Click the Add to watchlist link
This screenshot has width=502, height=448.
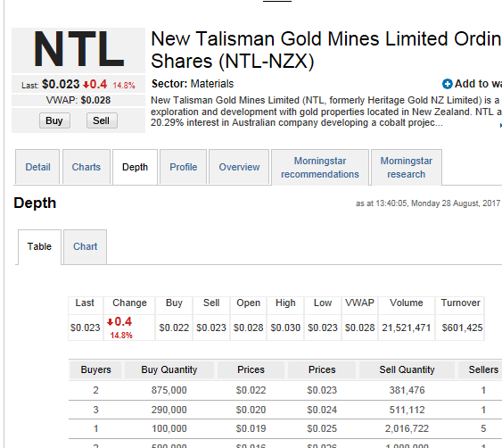click(x=478, y=84)
